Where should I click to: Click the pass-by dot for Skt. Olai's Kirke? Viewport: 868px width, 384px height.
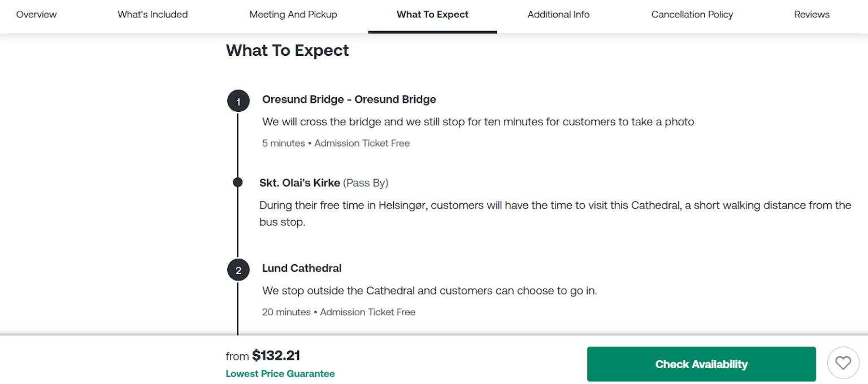(237, 182)
